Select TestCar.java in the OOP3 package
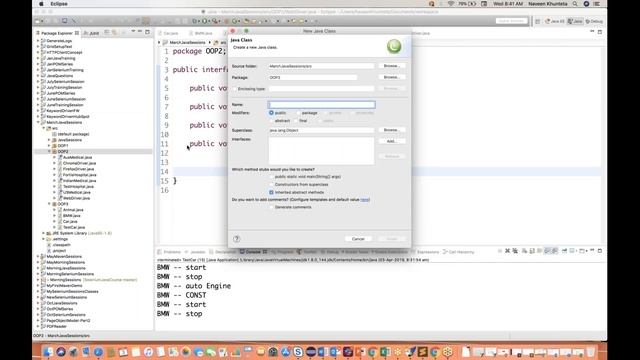Image resolution: width=640 pixels, height=360 pixels. [74, 227]
